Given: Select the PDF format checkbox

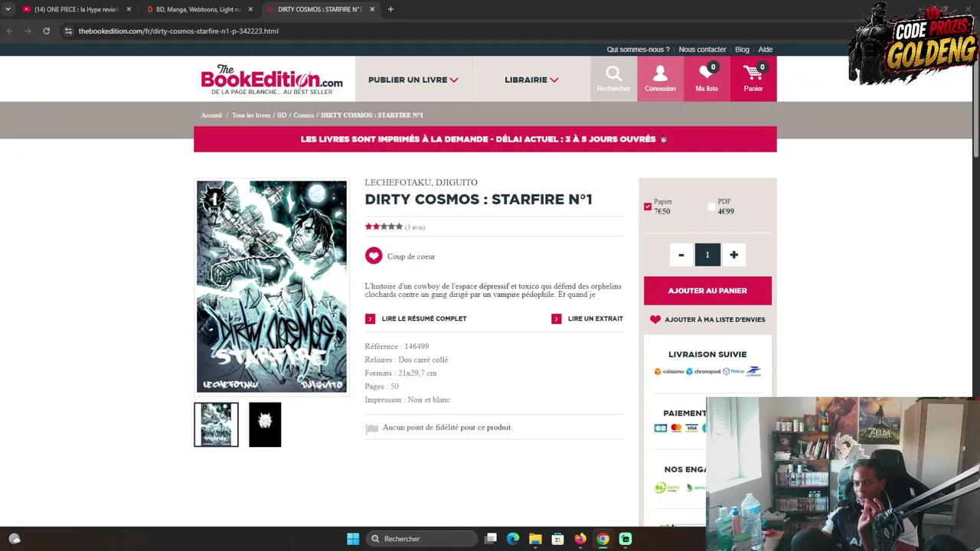Looking at the screenshot, I should pyautogui.click(x=711, y=207).
